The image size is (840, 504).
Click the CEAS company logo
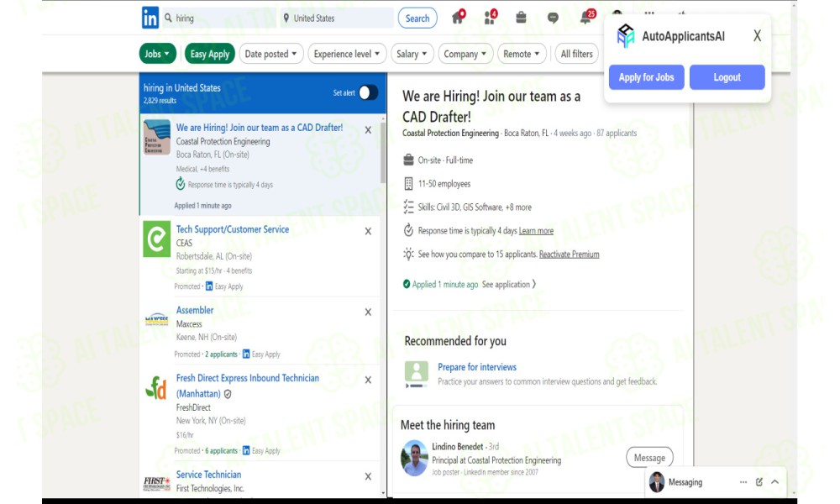(x=157, y=239)
